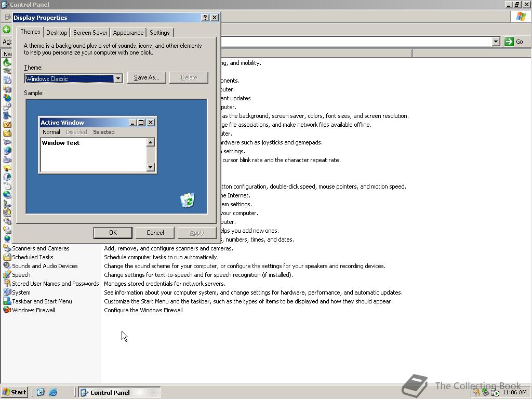Open the Administrative Tools icon
Image resolution: width=532 pixels, height=399 pixels.
point(7,89)
